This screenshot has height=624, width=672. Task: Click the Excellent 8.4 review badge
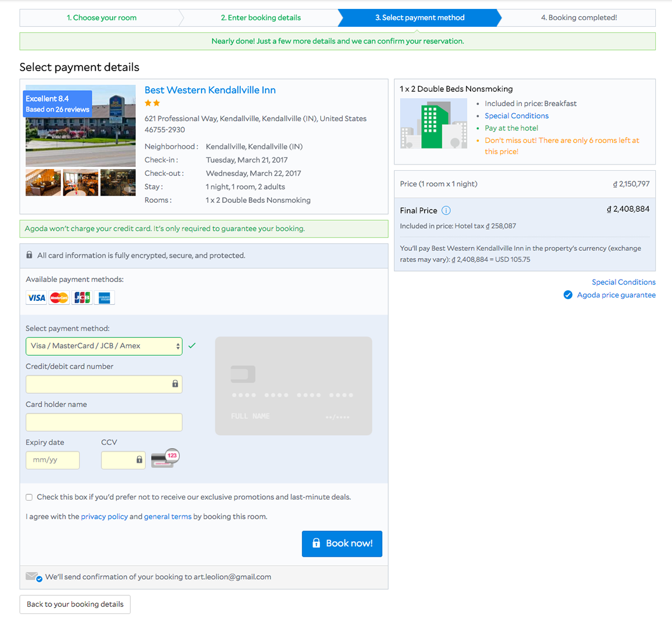(58, 104)
